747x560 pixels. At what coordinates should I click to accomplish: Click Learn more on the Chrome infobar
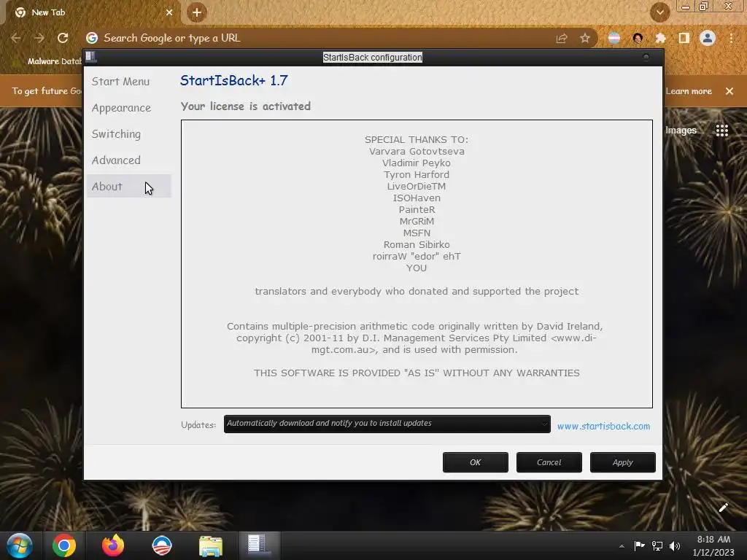(689, 91)
